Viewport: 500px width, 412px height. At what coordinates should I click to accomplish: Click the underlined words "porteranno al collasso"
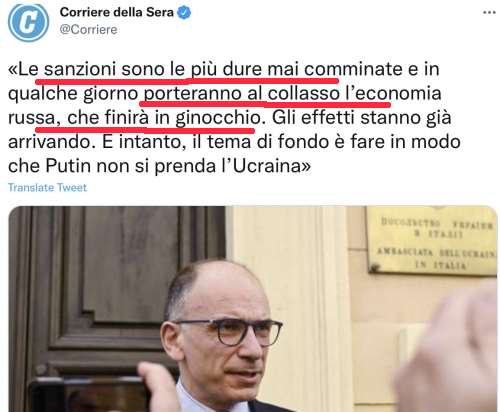[241, 93]
